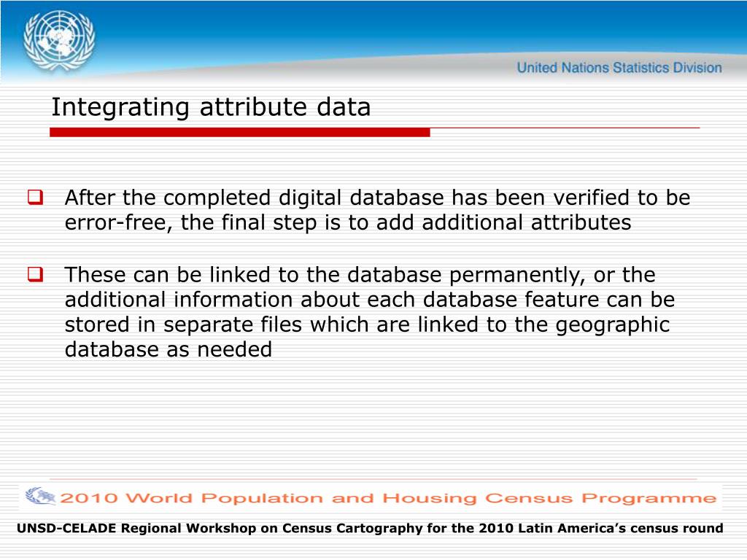Click the line starting 'After the completed digital database'

377,198
